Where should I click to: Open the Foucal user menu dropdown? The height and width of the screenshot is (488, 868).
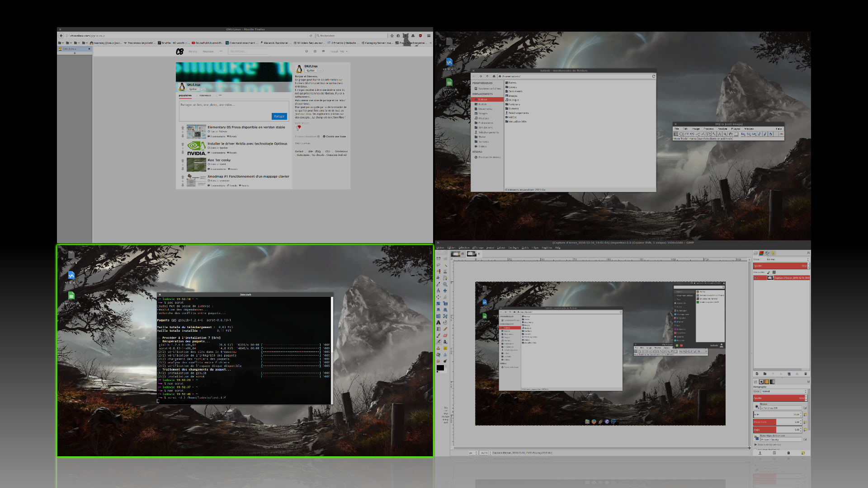[x=339, y=52]
